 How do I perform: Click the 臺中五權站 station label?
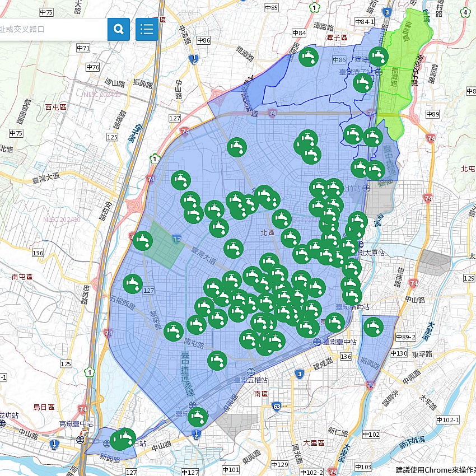250,380
